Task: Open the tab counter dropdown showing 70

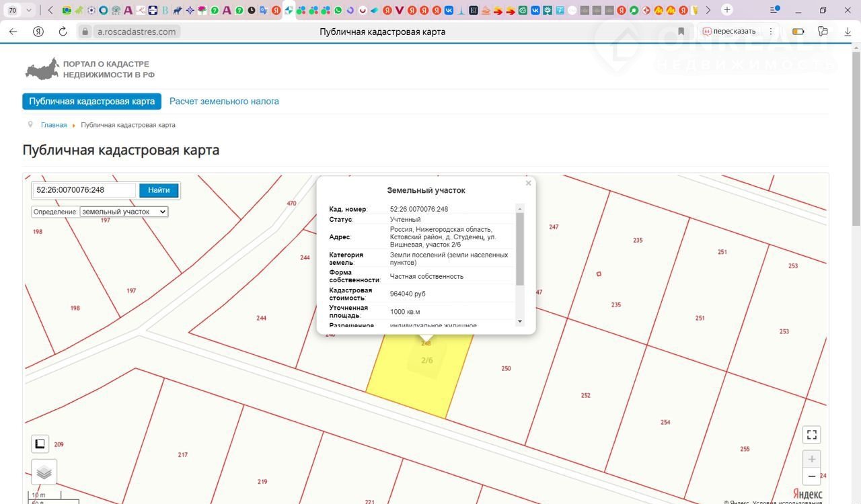Action: [20, 10]
